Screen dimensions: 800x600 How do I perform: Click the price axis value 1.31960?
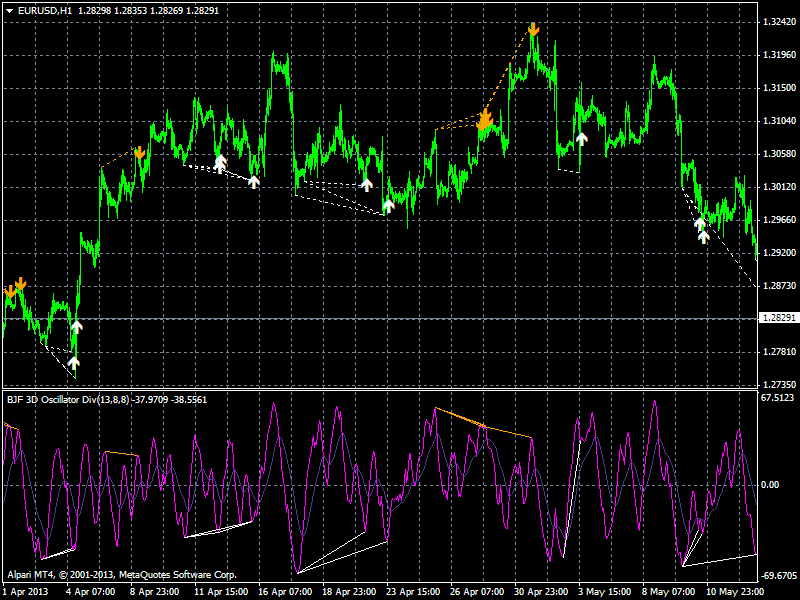coord(779,55)
